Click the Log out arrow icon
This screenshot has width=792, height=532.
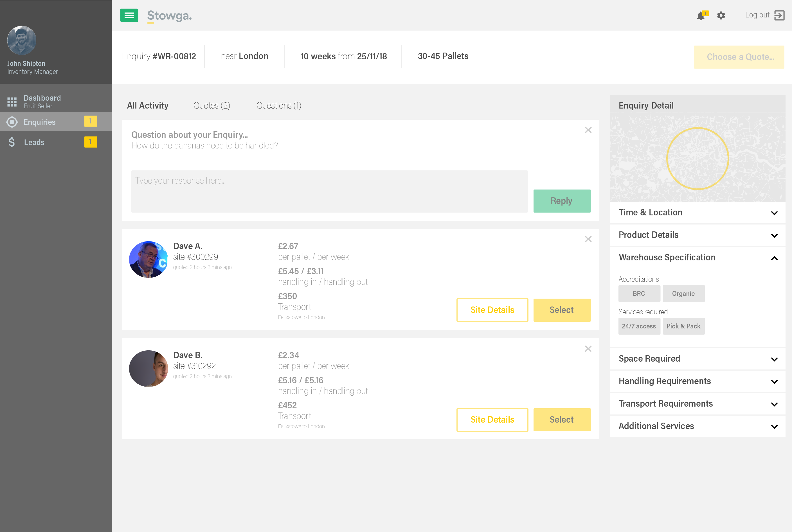click(x=779, y=15)
